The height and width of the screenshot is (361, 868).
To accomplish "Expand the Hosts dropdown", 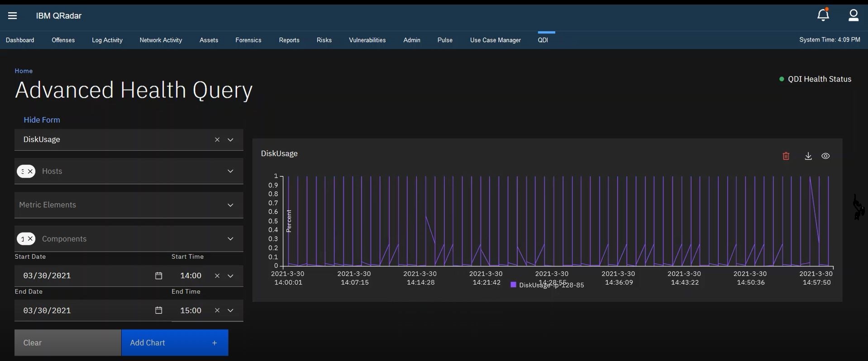I will point(231,171).
